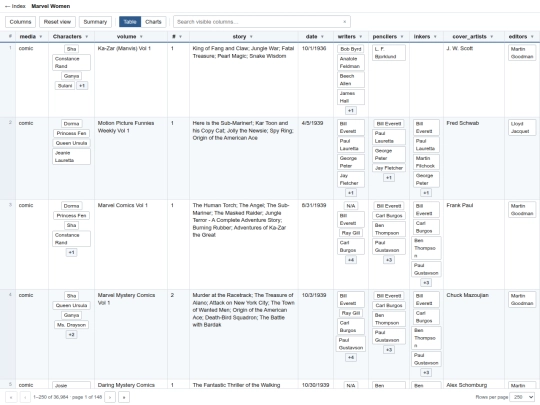540x405 pixels.
Task: Select Lloyd Jacquet editor tag
Action: point(522,127)
